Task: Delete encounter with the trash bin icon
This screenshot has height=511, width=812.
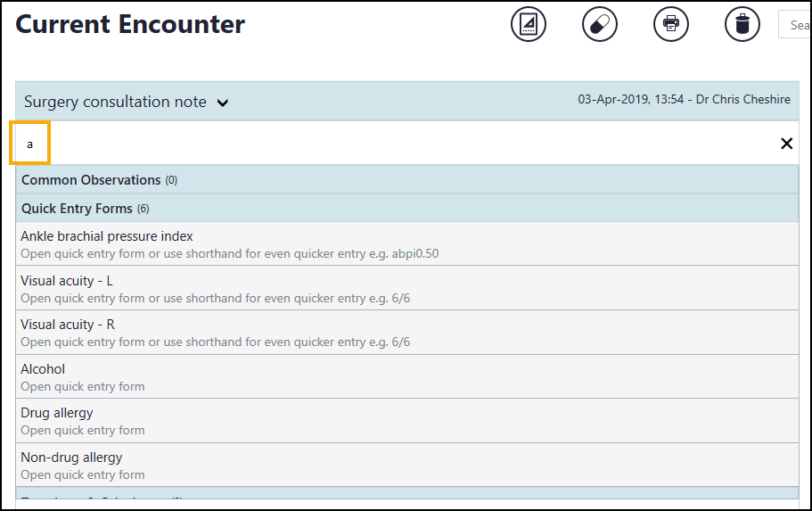Action: [742, 24]
